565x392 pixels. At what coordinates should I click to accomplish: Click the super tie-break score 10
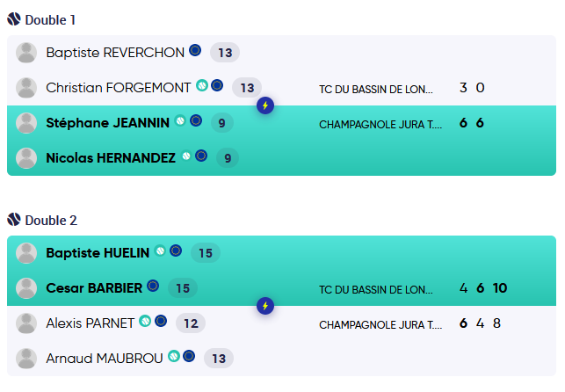pos(499,287)
